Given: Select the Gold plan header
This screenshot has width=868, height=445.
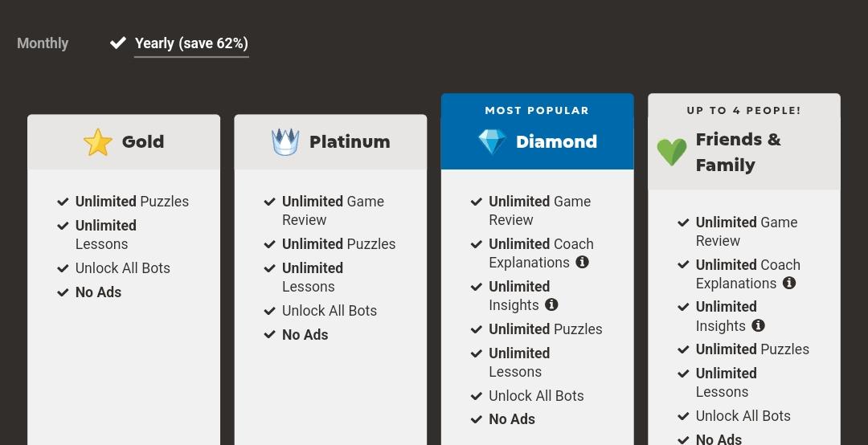Looking at the screenshot, I should click(124, 142).
